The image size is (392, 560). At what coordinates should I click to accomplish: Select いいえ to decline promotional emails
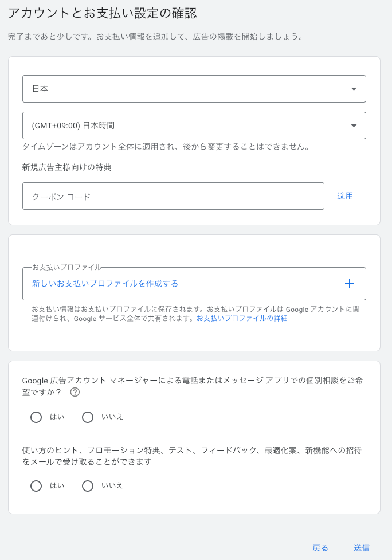88,485
